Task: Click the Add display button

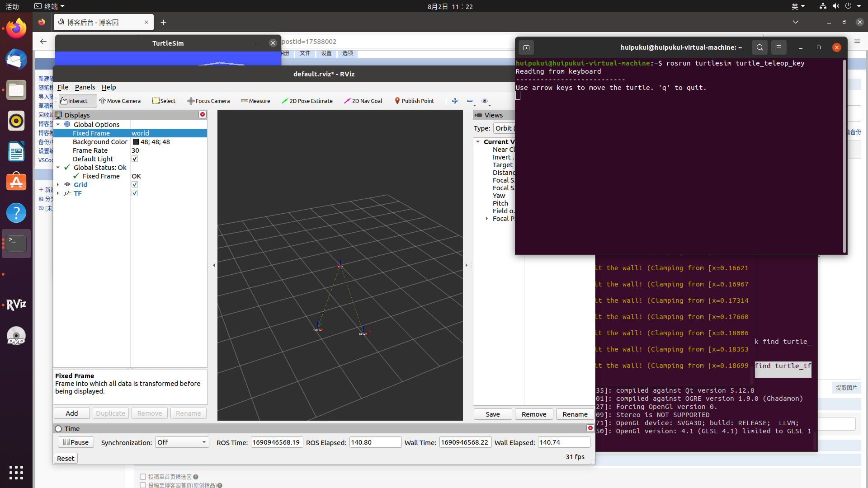Action: [x=71, y=413]
